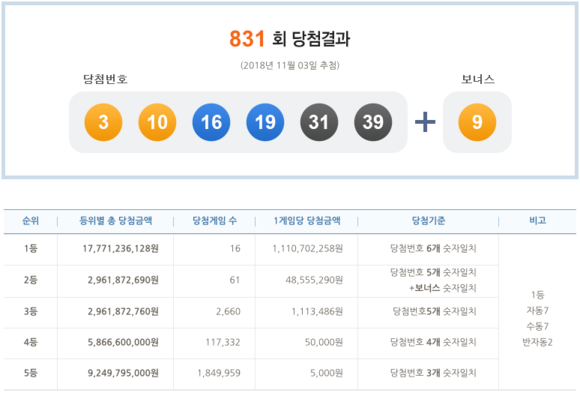Click the 1등 row label

(31, 248)
